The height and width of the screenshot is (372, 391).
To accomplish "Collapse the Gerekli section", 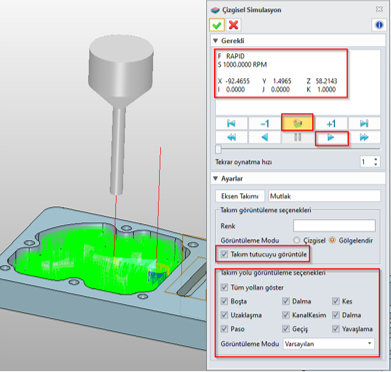I will click(216, 41).
